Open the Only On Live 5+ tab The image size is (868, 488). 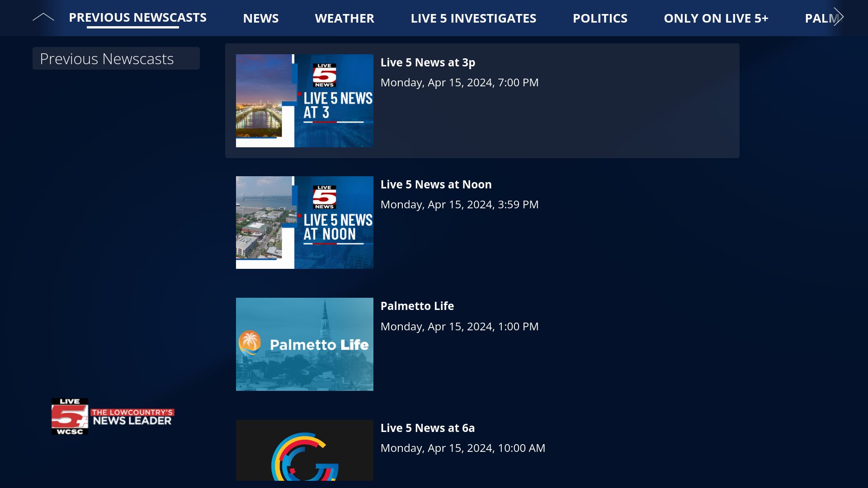tap(716, 18)
